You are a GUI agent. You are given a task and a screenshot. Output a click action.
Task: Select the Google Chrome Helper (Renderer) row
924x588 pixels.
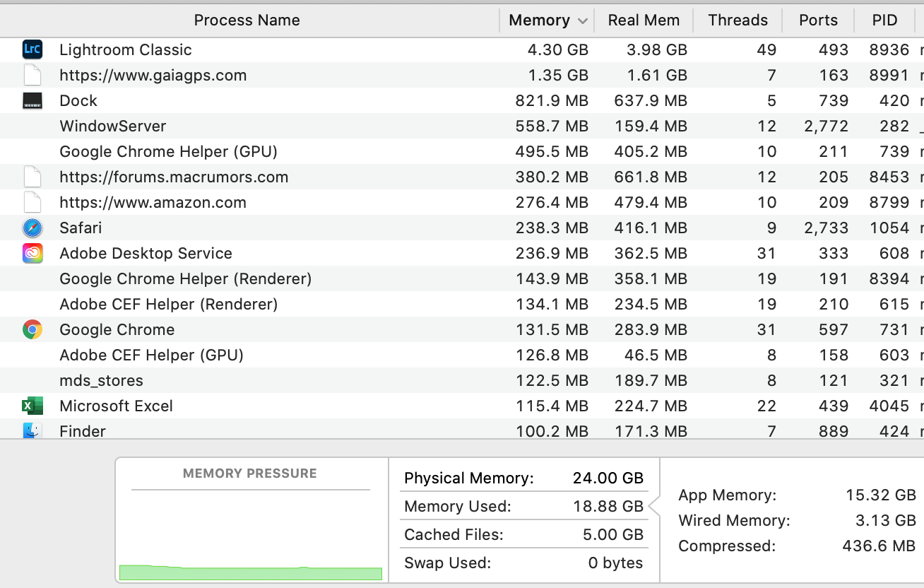[462, 278]
